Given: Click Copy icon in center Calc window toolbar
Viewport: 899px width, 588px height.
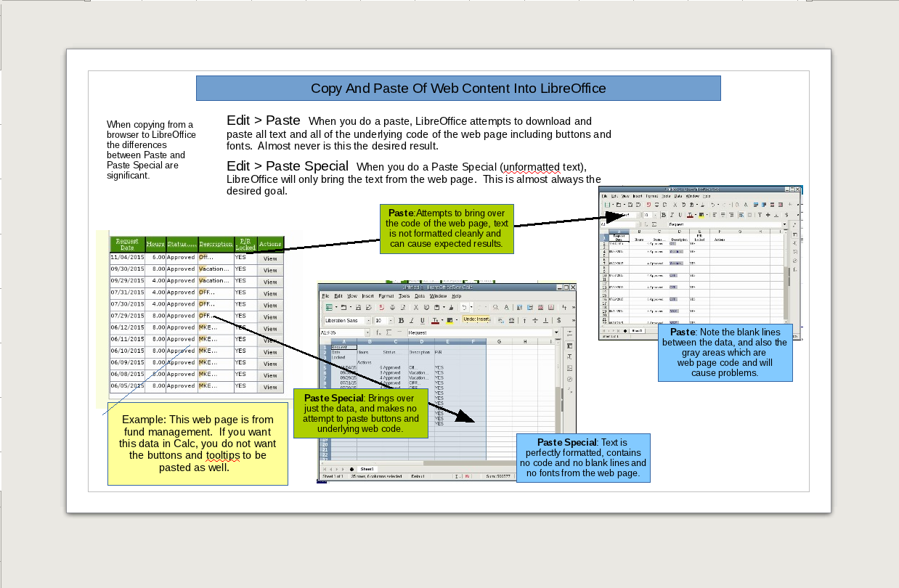Looking at the screenshot, I should 426,307.
